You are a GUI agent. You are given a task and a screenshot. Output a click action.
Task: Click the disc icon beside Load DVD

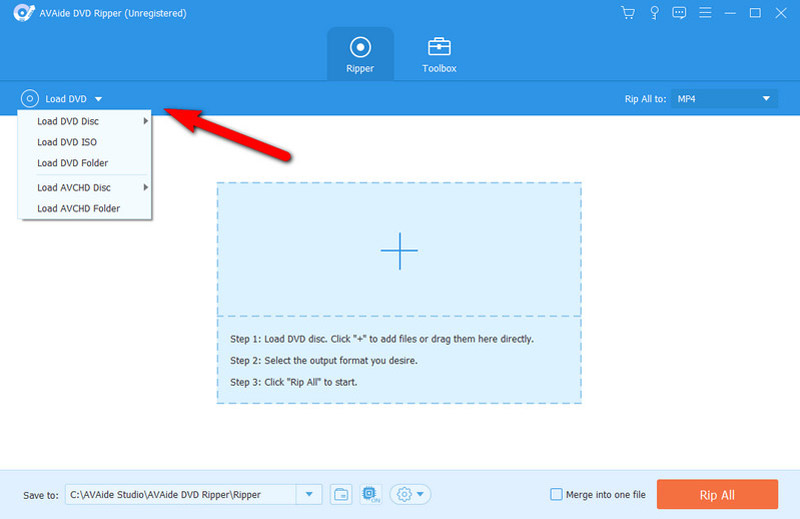tap(30, 98)
